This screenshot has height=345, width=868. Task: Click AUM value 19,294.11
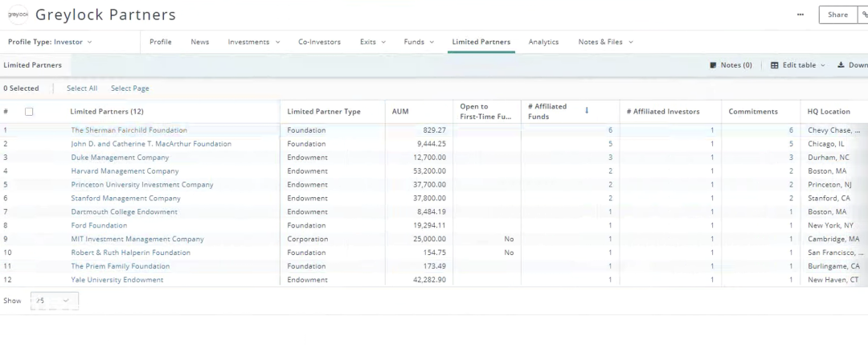[x=429, y=225]
